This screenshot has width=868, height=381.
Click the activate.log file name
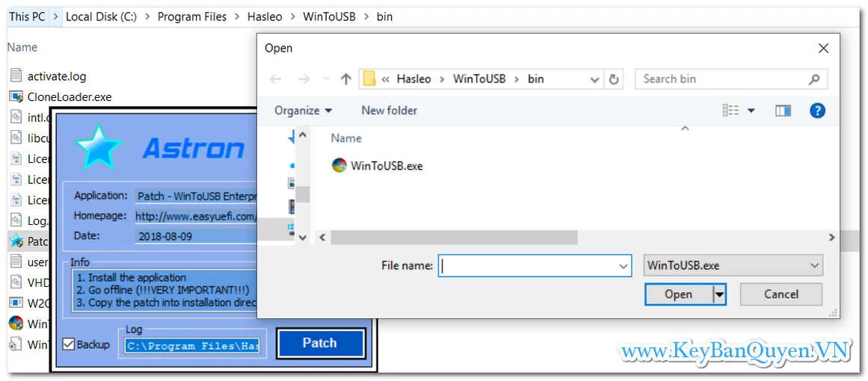tap(57, 76)
